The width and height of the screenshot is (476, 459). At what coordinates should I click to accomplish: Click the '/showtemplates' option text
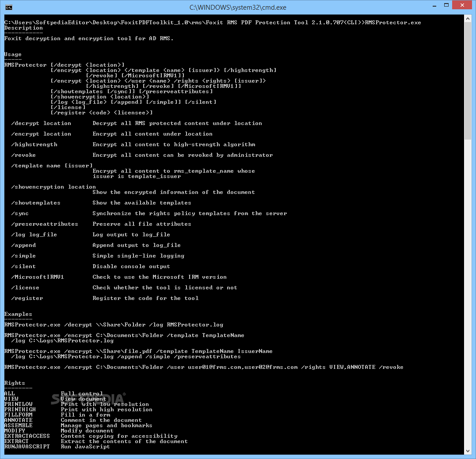[36, 203]
